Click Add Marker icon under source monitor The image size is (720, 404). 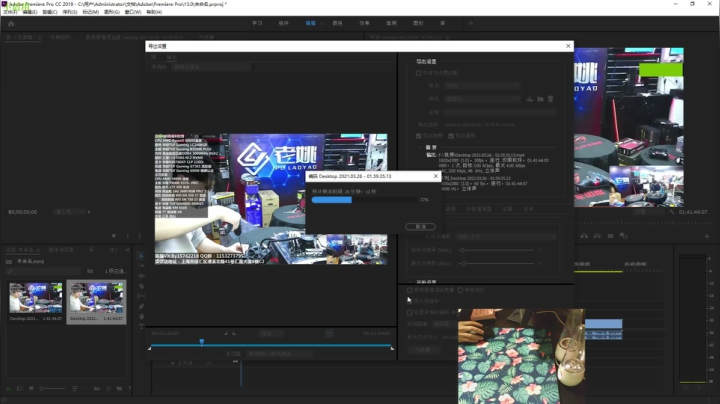click(x=114, y=236)
